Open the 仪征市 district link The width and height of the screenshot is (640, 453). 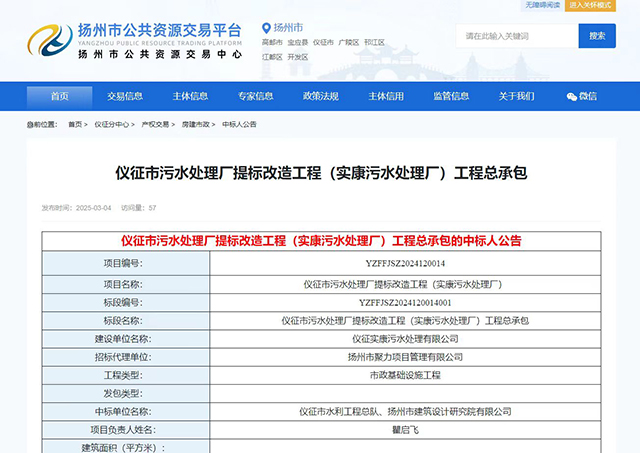tap(323, 42)
